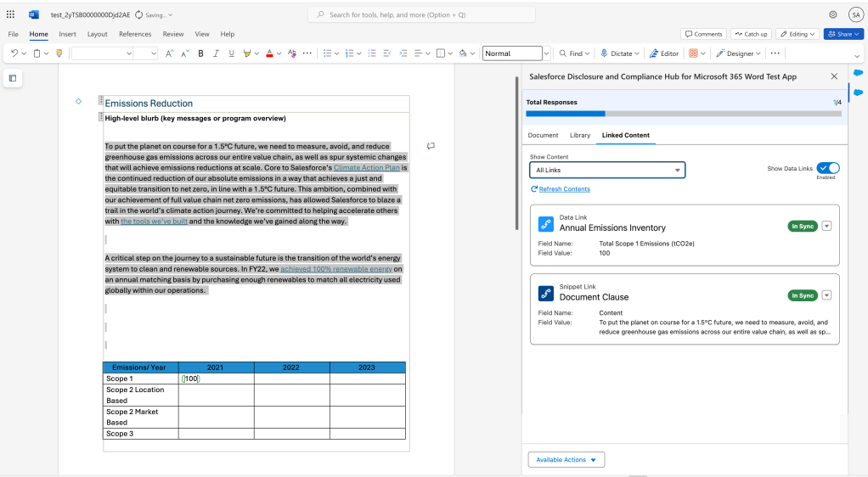
Task: Click the Share button
Action: pos(844,34)
